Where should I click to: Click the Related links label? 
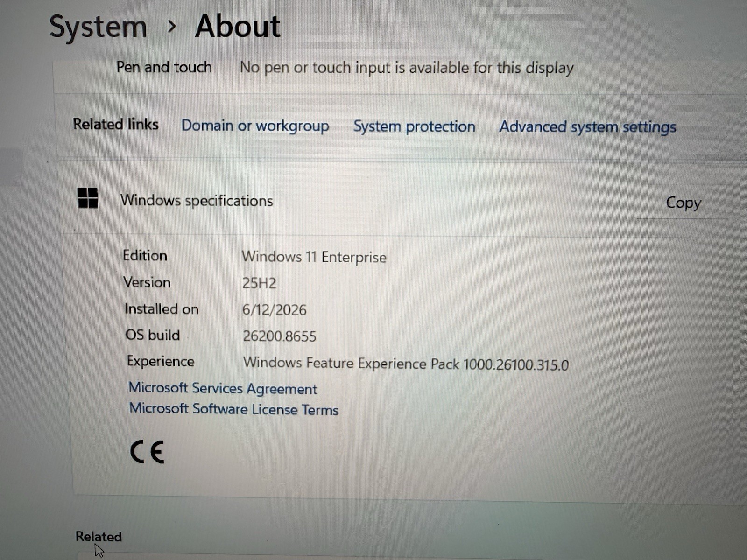(x=115, y=124)
